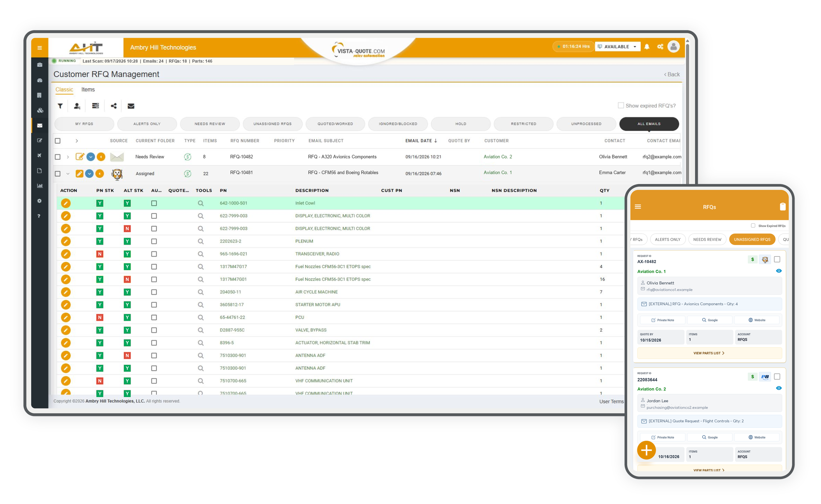The width and height of the screenshot is (821, 504).
Task: Open the airplane icon in the sidebar
Action: pos(39,155)
